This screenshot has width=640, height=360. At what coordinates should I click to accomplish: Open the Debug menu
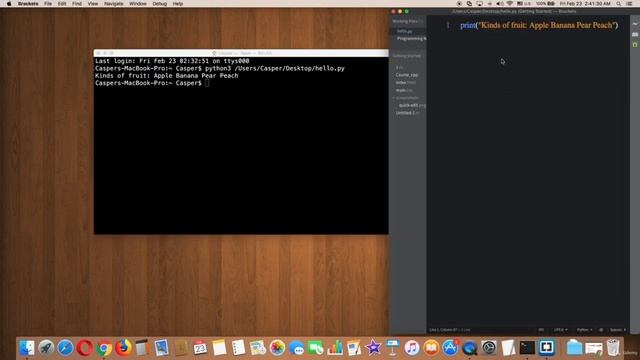coord(160,4)
